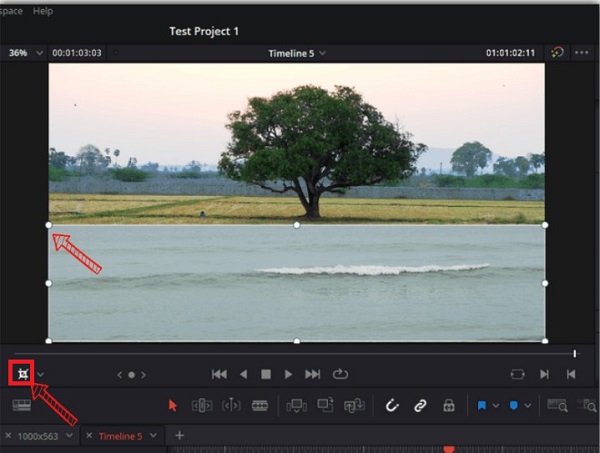This screenshot has width=600, height=453.
Task: Open the Timeline 5 viewer name dropdown
Action: coord(323,53)
